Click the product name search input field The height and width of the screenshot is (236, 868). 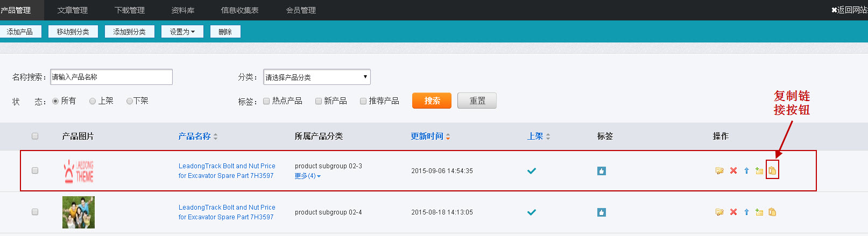[x=111, y=77]
